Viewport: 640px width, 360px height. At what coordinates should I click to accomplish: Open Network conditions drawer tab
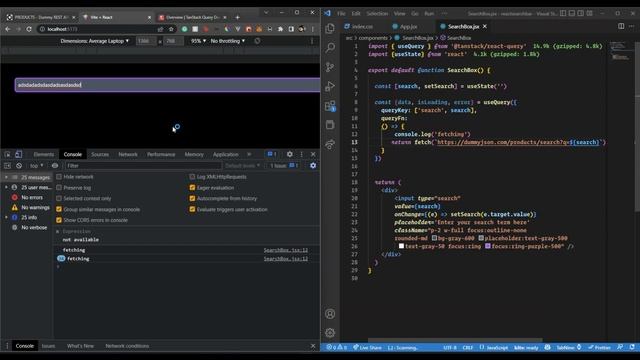tap(127, 346)
